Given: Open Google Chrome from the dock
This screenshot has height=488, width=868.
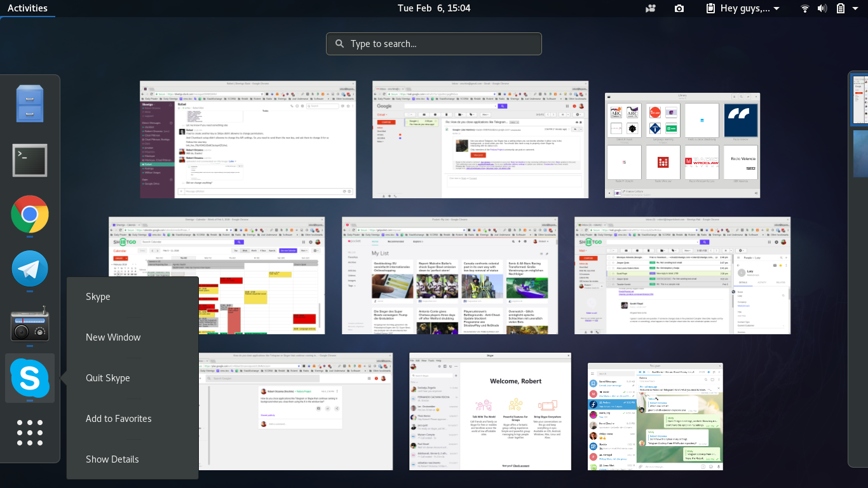Looking at the screenshot, I should [29, 215].
